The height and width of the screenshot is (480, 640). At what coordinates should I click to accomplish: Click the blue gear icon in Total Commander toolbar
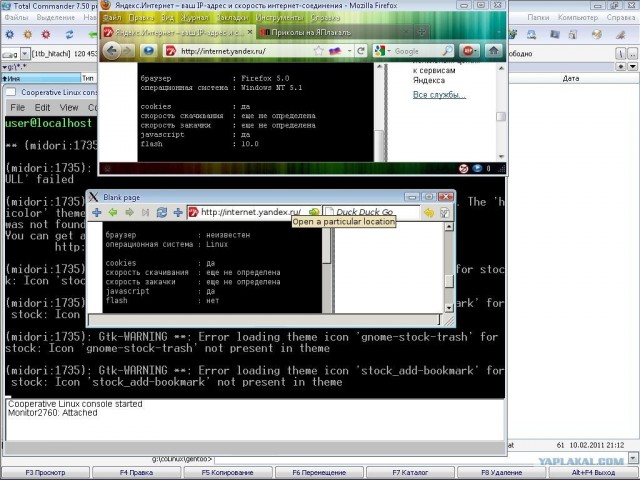tap(10, 35)
